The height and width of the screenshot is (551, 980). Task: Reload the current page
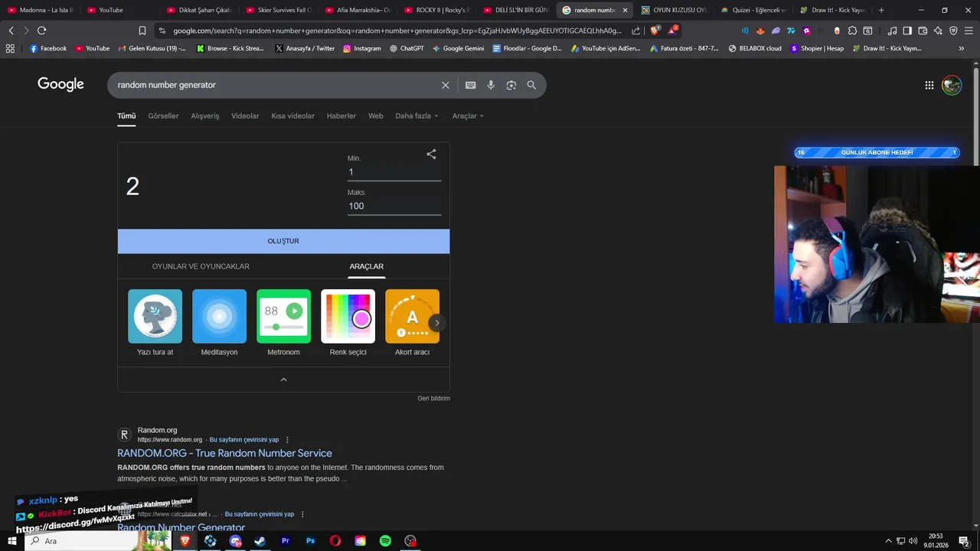41,31
